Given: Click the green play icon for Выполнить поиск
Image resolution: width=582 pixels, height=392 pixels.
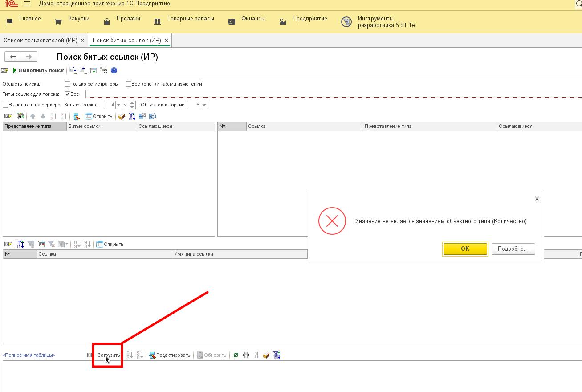Looking at the screenshot, I should click(x=15, y=70).
